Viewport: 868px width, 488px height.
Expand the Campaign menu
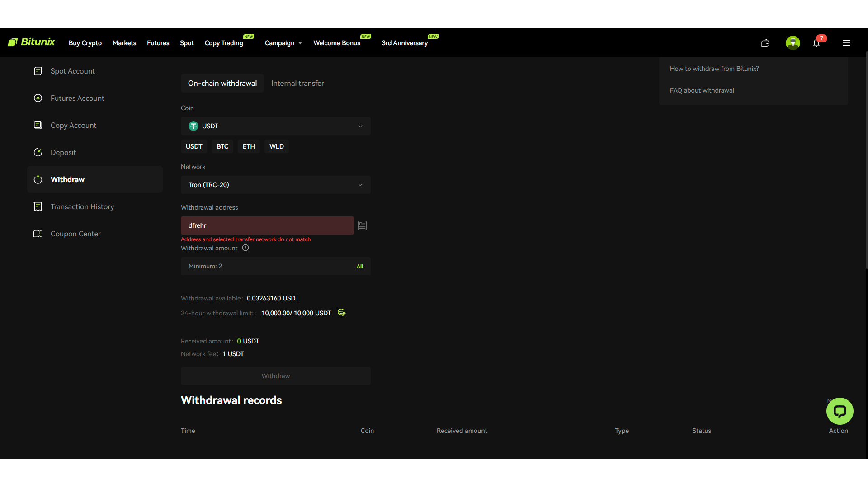tap(283, 43)
